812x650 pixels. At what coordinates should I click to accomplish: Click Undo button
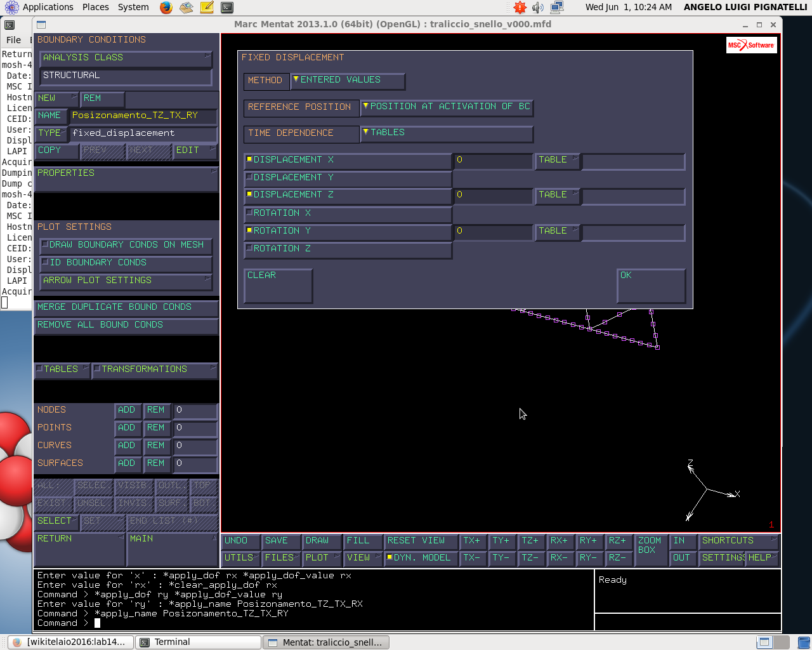(241, 541)
